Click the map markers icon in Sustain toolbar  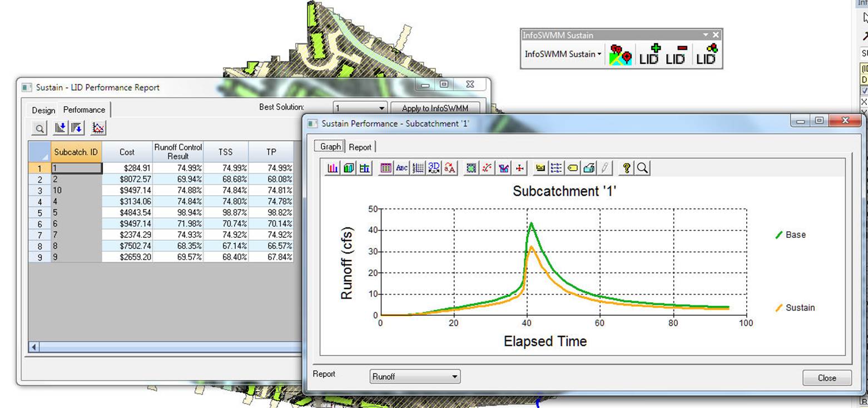[621, 54]
